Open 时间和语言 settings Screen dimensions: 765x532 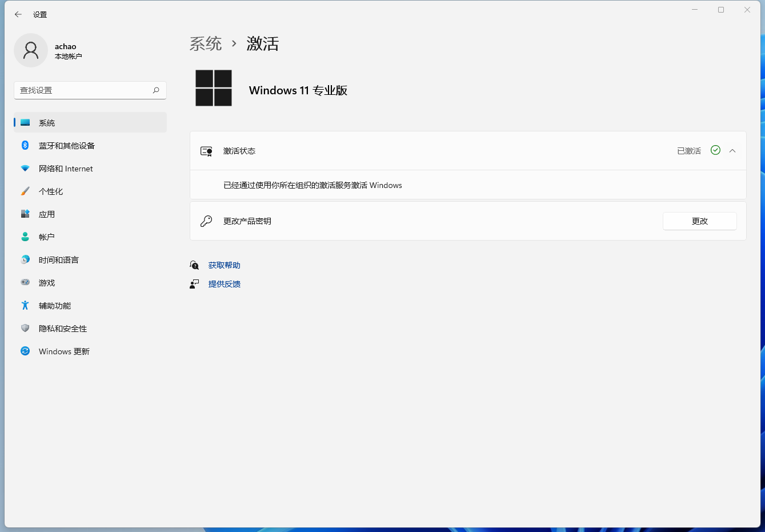click(90, 260)
